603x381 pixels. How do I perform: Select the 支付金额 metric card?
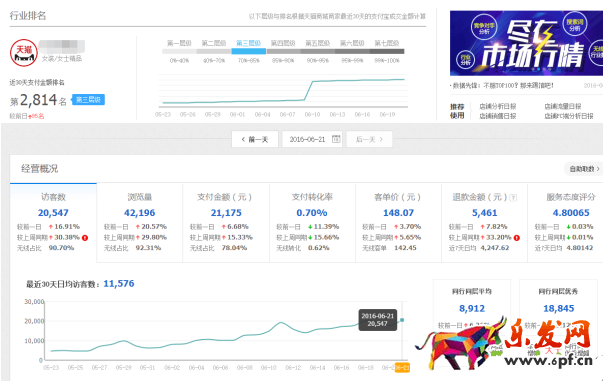point(226,223)
